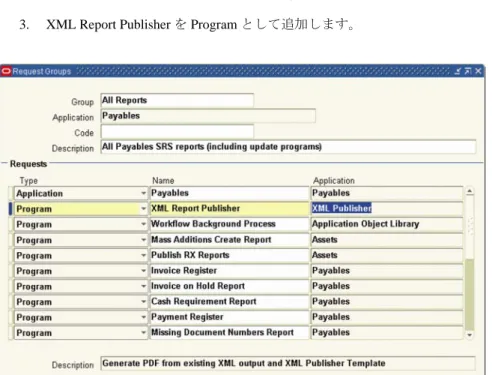Open Type dropdown for Cash Requirement Report row
492x375 pixels.
(143, 302)
